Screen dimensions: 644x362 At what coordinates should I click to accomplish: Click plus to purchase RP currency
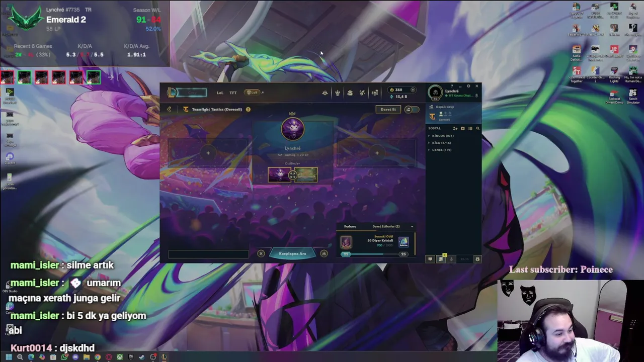coord(413,90)
